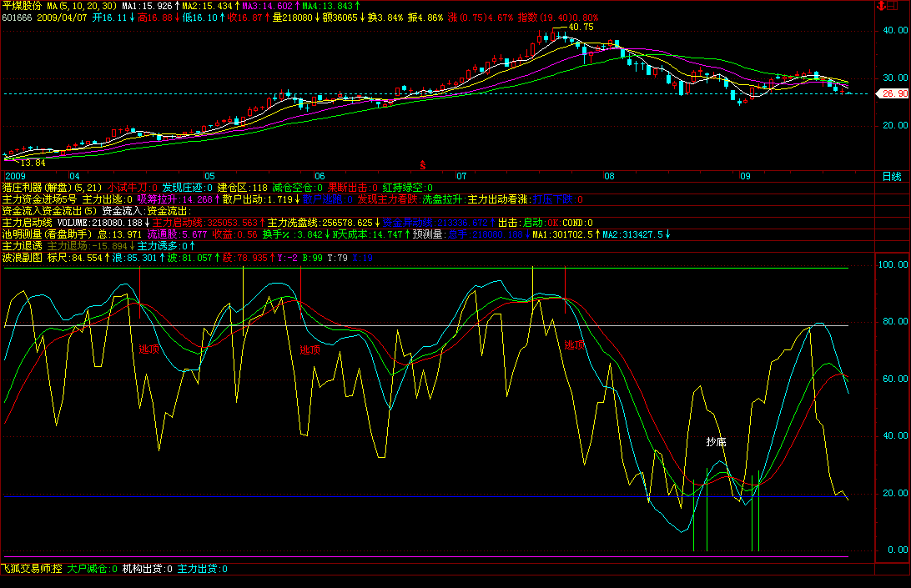Screen dimensions: 911x588
Task: Click the 13.84 low price label
Action: tap(33, 163)
